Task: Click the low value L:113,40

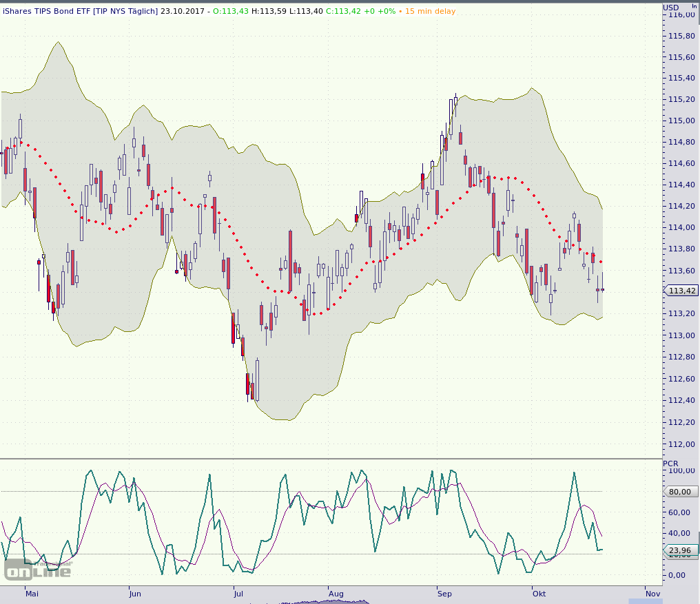Action: (306, 11)
